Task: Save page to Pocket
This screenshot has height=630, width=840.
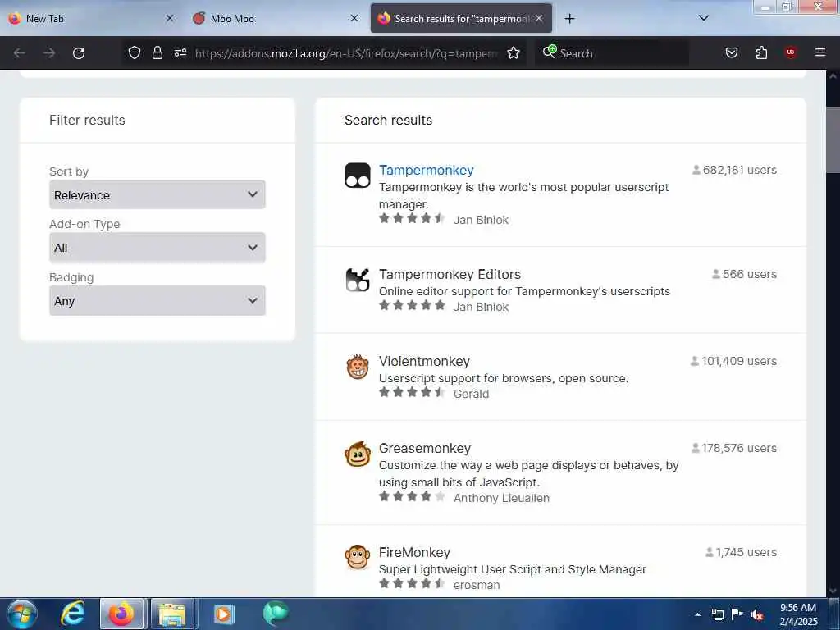Action: 731,52
